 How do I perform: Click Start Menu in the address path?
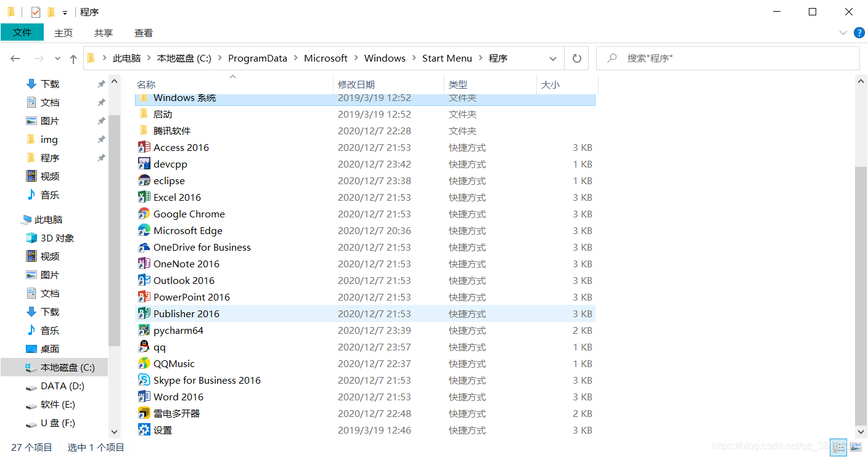[x=447, y=58]
